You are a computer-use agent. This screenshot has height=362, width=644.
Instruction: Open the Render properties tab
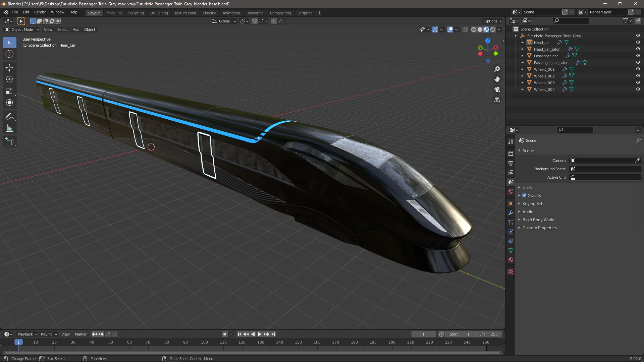point(511,154)
